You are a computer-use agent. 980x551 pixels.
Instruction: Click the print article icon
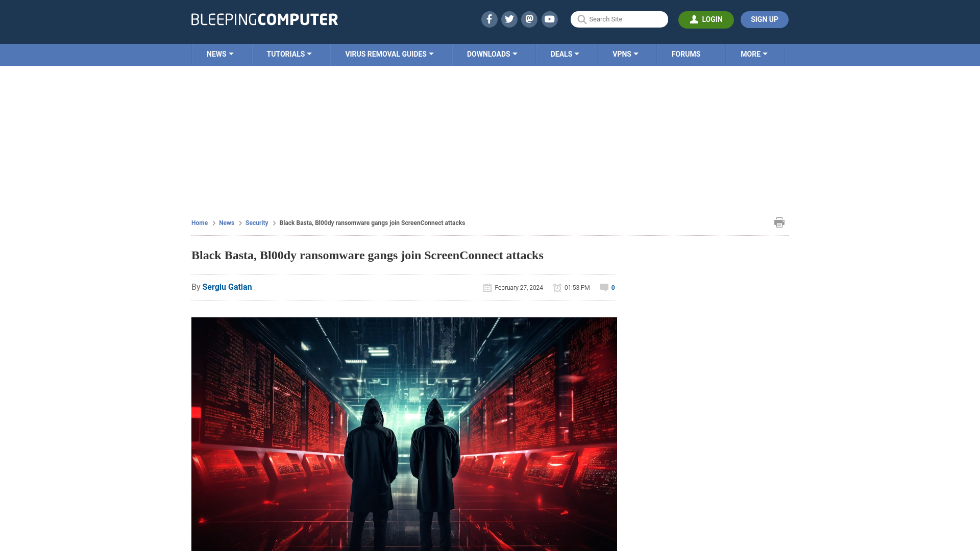point(779,222)
